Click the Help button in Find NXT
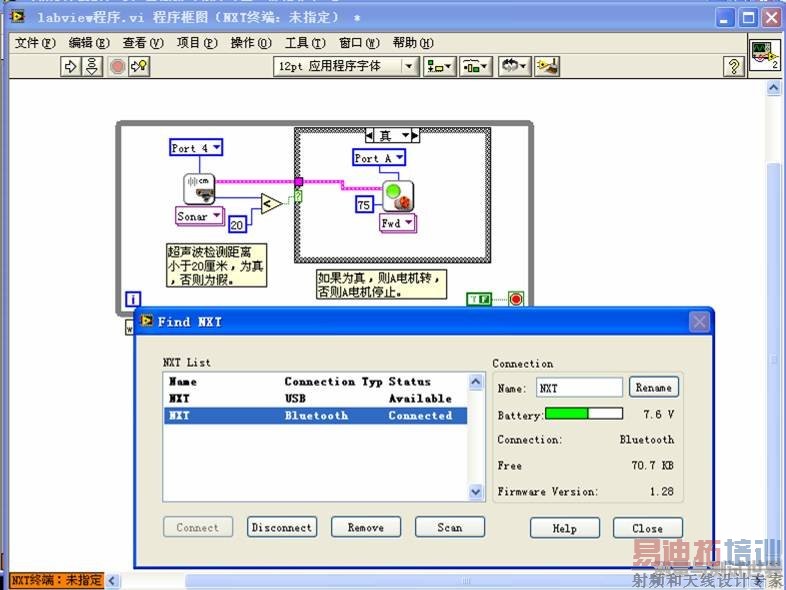786x590 pixels. [x=564, y=528]
